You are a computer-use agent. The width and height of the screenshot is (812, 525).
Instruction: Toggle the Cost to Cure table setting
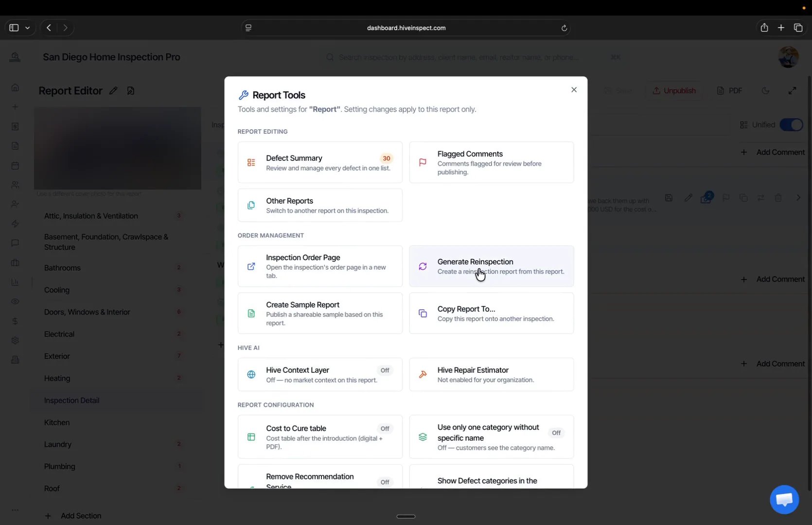(x=385, y=429)
